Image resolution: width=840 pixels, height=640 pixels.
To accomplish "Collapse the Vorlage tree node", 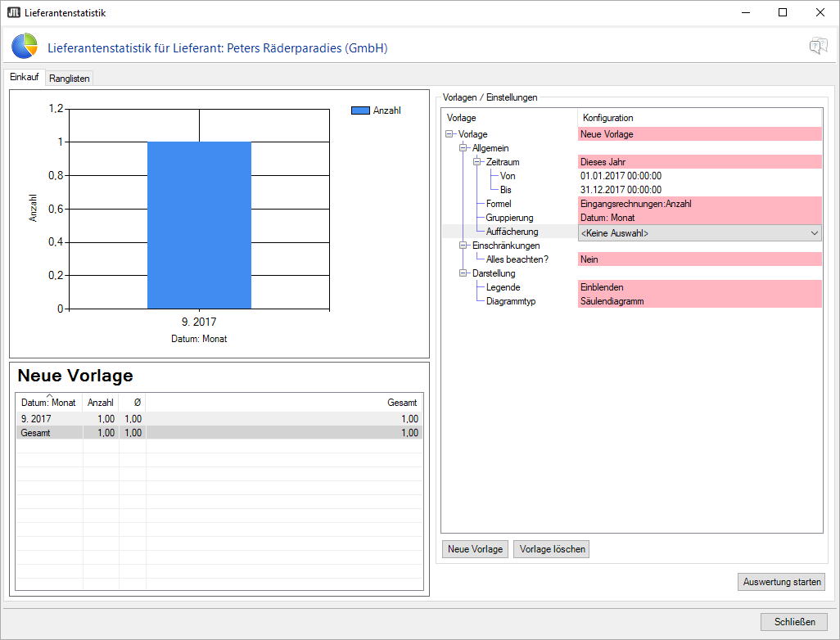I will pos(449,134).
